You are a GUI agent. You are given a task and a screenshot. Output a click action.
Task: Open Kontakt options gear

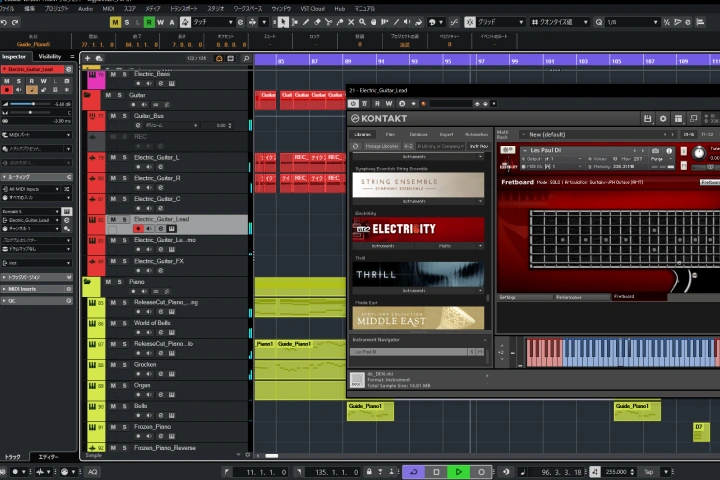pos(663,119)
